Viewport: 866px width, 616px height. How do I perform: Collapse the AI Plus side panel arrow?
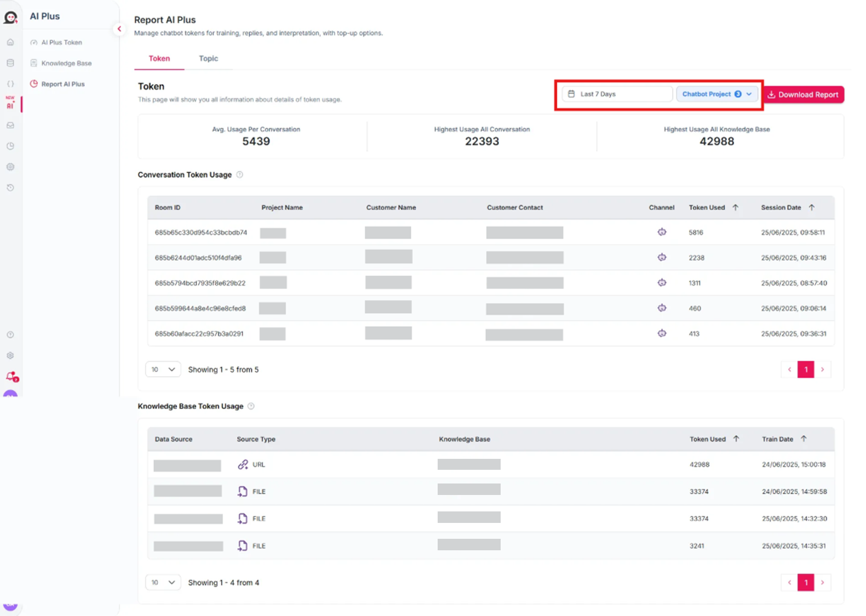tap(119, 29)
